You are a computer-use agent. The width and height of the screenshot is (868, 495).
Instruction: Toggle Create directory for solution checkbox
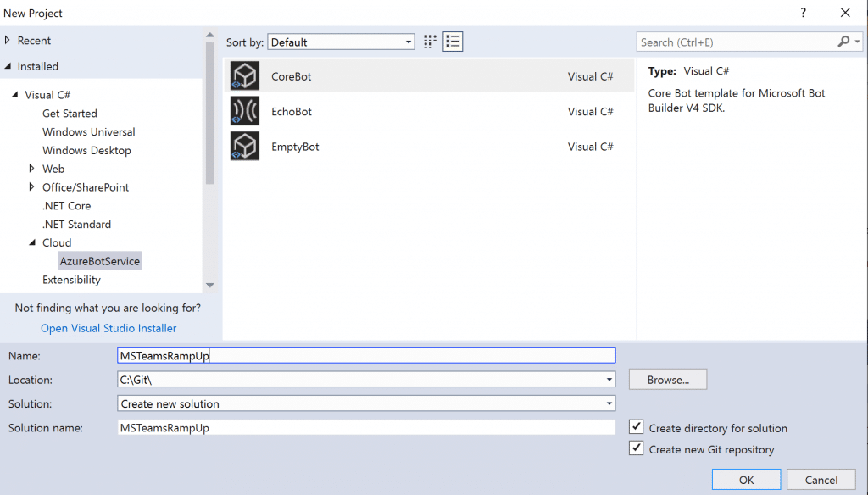[636, 427]
